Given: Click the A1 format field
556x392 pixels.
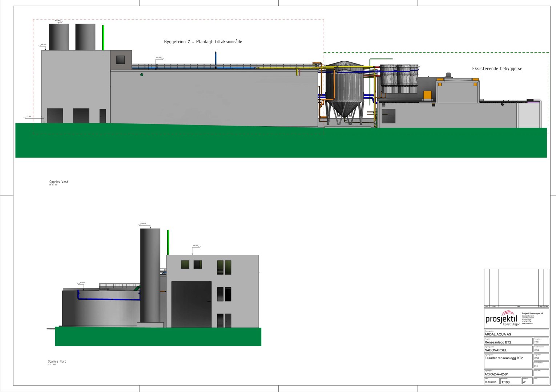Looking at the screenshot, I should coord(525,382).
